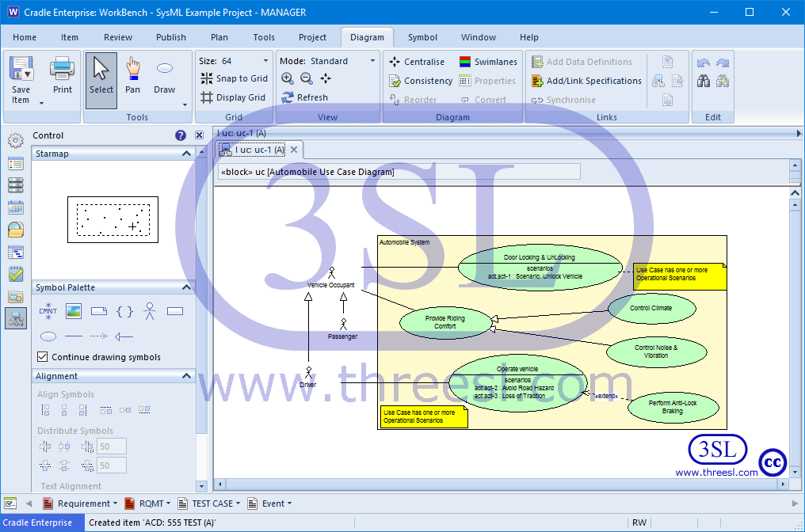Run the Consistency check

click(x=421, y=81)
